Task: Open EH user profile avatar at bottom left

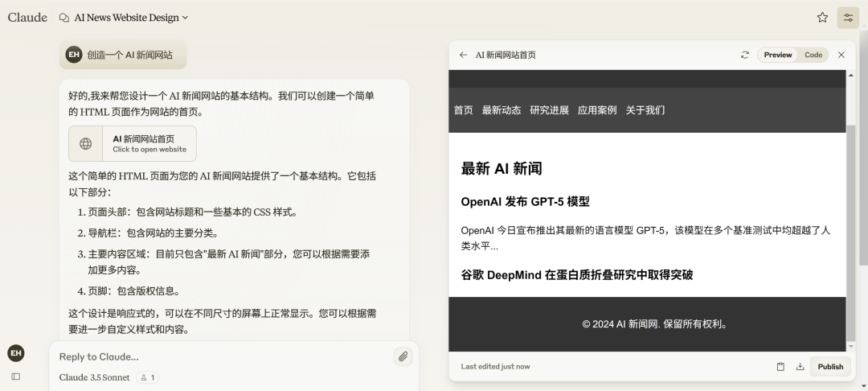Action: [15, 353]
